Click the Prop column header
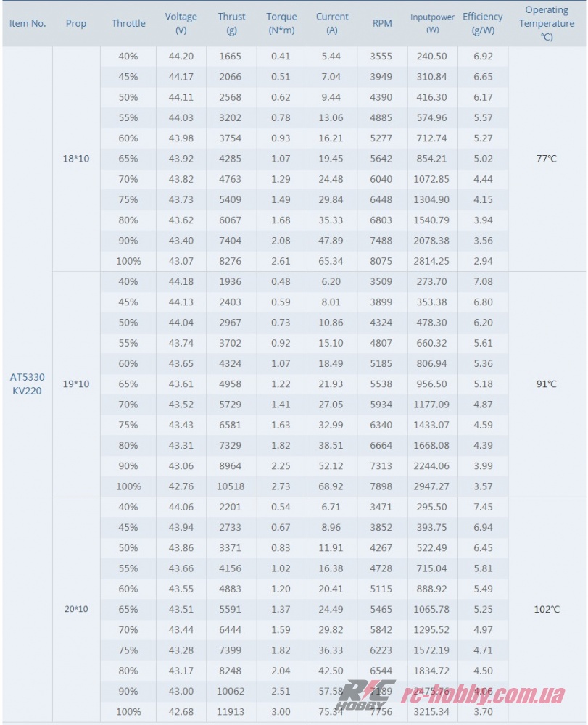 point(76,23)
